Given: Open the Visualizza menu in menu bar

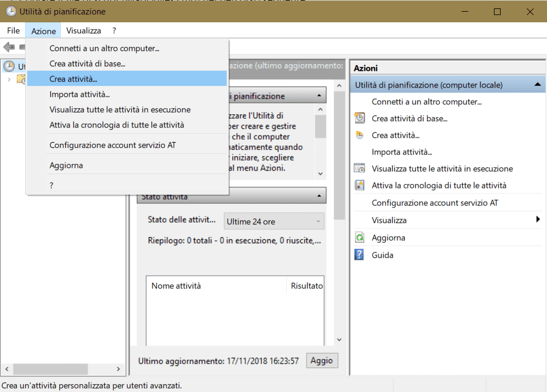Looking at the screenshot, I should coord(83,31).
